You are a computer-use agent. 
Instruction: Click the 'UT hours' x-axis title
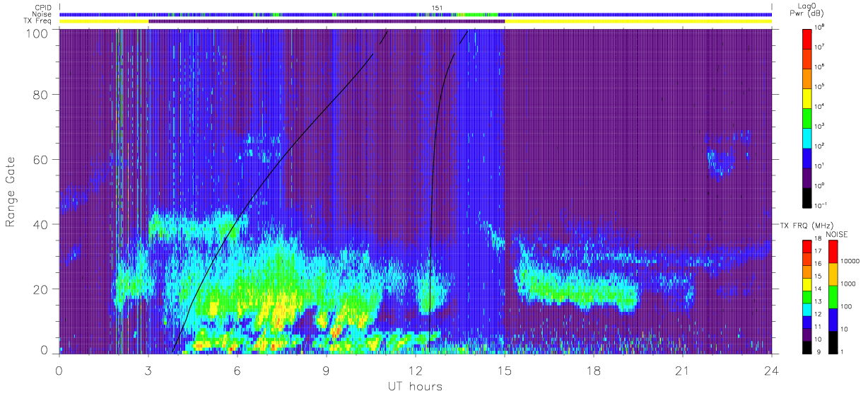(414, 386)
